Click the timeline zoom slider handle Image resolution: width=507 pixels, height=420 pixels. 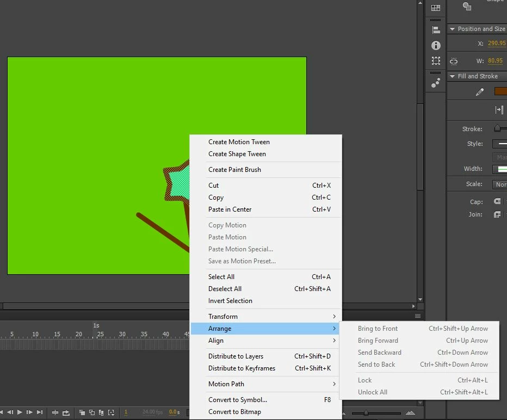pyautogui.click(x=366, y=413)
